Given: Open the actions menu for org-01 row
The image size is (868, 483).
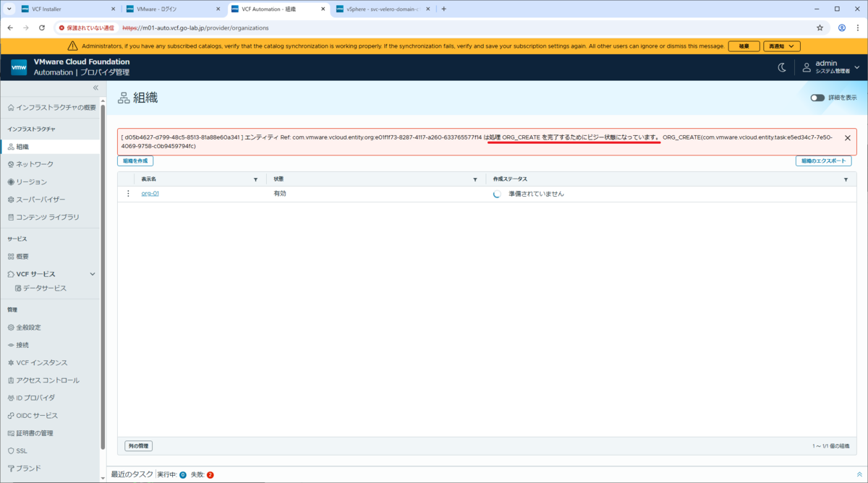Looking at the screenshot, I should [128, 194].
